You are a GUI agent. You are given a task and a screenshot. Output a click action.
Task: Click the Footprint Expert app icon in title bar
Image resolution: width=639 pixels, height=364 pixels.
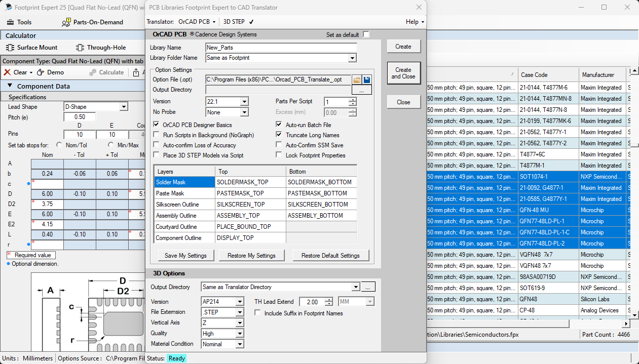coord(8,8)
